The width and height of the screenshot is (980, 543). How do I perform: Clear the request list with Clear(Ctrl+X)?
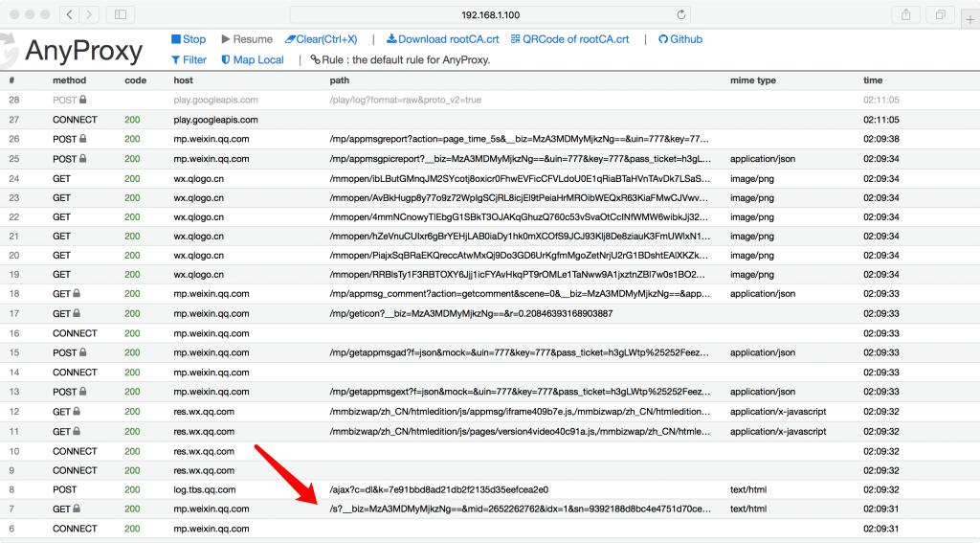coord(322,38)
